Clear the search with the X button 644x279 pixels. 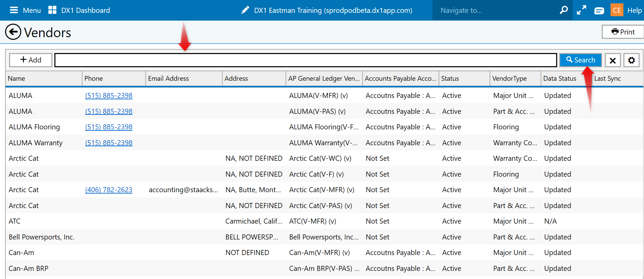tap(613, 60)
